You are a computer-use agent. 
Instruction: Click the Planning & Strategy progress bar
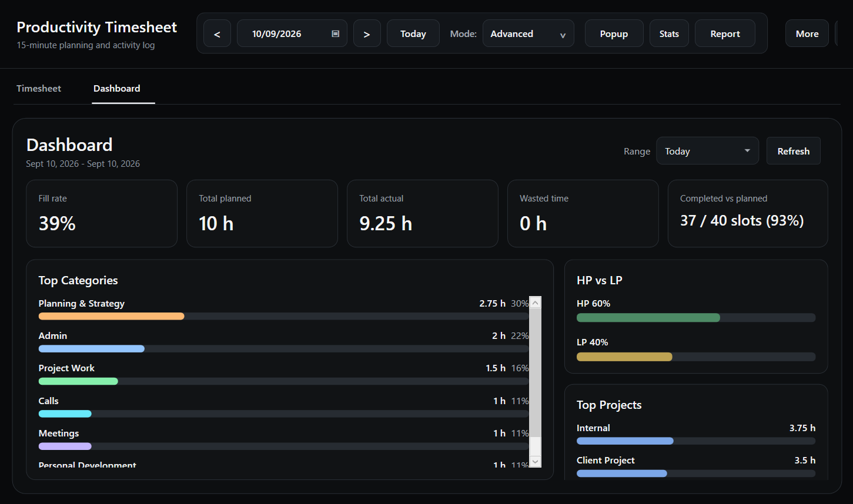[x=283, y=316]
